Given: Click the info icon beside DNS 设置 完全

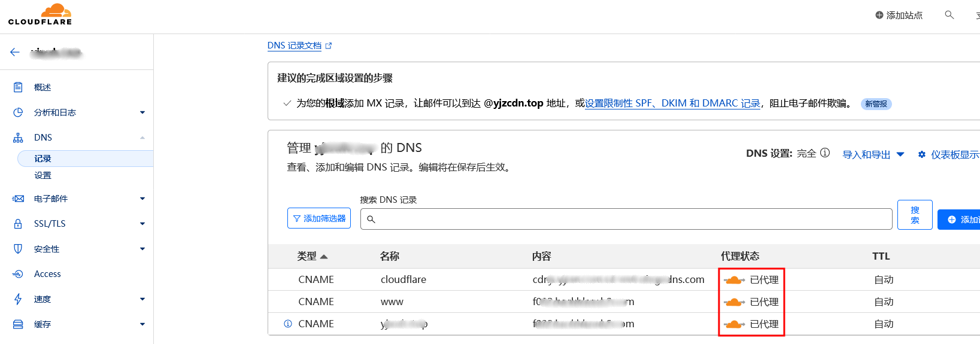Looking at the screenshot, I should pyautogui.click(x=825, y=153).
